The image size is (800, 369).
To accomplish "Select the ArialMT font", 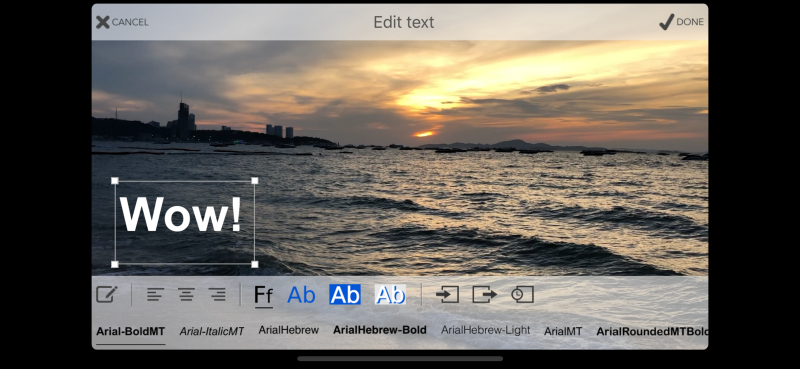I will coord(563,332).
